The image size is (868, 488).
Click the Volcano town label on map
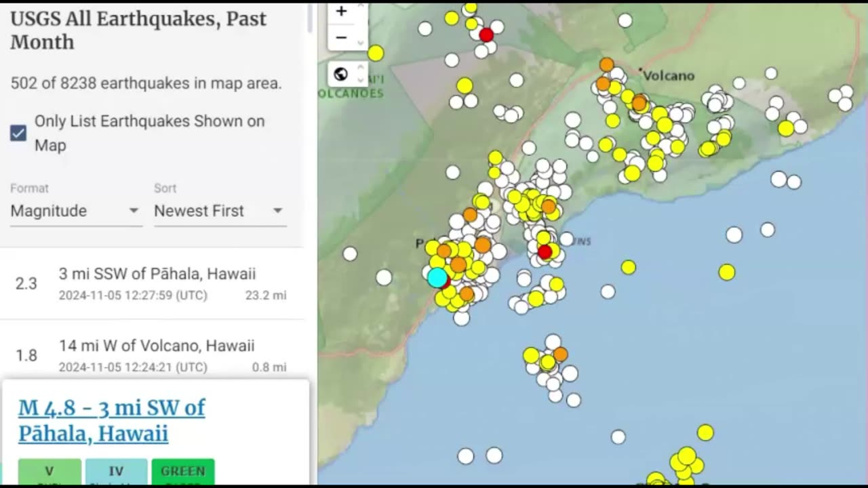pos(669,75)
